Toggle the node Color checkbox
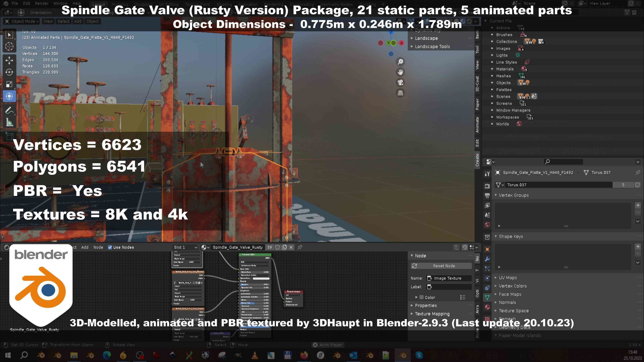This screenshot has height=362, width=644. (421, 297)
